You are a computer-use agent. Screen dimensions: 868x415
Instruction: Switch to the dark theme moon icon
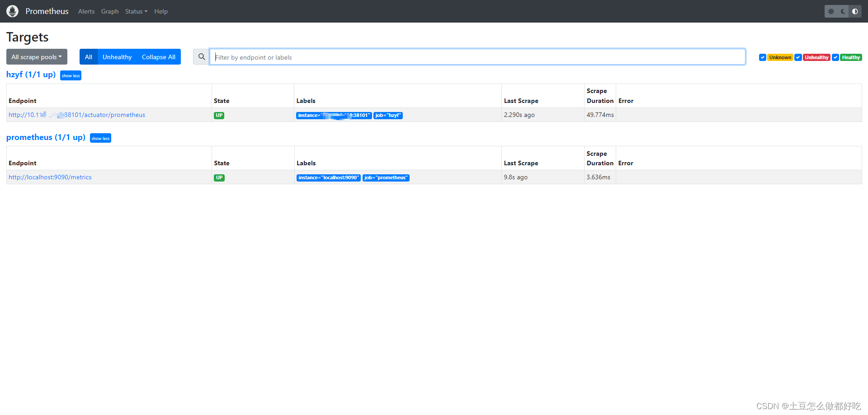[x=843, y=11]
